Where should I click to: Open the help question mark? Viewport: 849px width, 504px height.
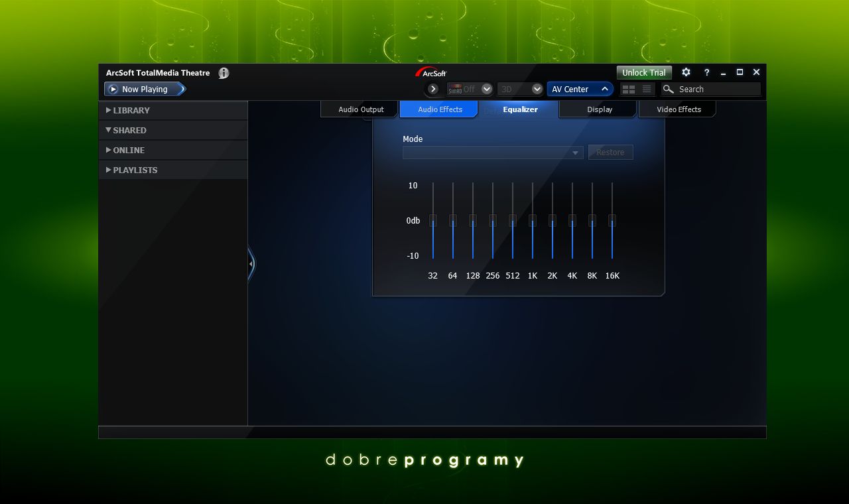tap(706, 72)
